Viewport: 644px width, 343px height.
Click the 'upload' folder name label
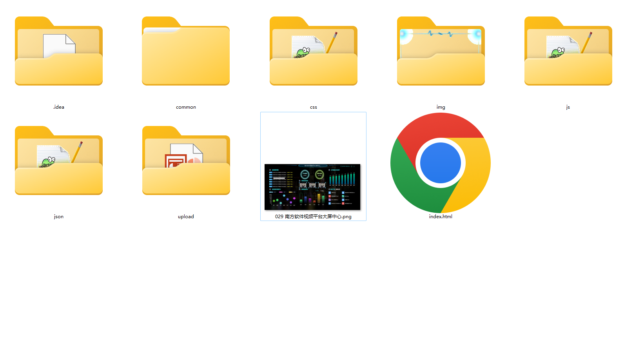[186, 217]
